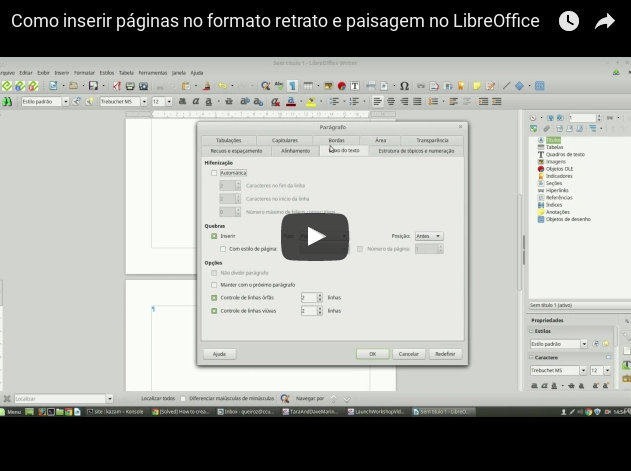The image size is (631, 471).
Task: Click the Localizar search input field
Action: click(x=60, y=399)
